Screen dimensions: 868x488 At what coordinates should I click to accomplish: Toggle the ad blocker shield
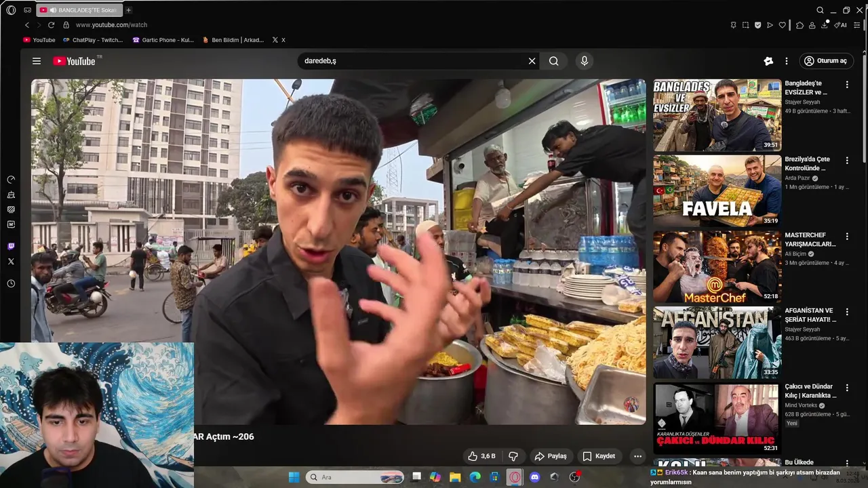pos(757,25)
